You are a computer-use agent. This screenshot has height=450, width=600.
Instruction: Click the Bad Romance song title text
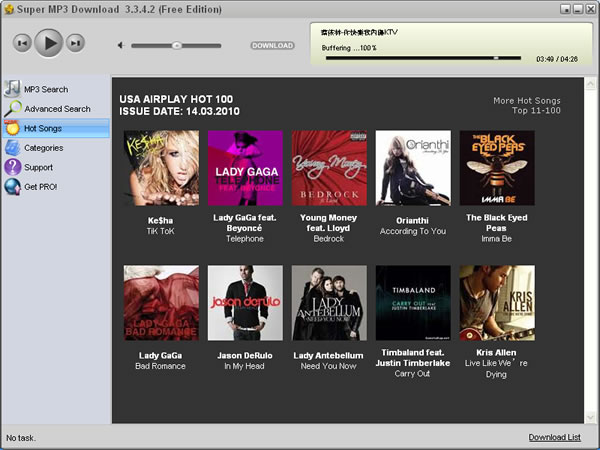(160, 366)
